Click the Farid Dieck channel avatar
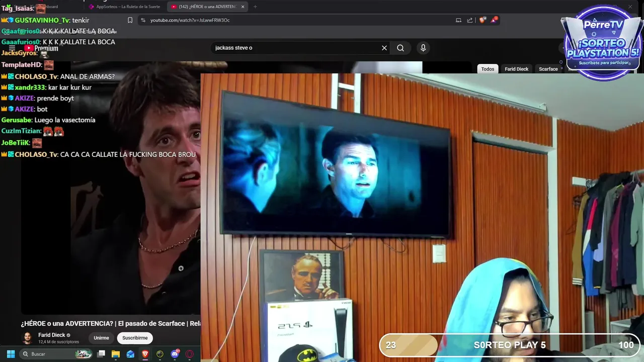Viewport: 644px width, 362px height. tap(28, 338)
